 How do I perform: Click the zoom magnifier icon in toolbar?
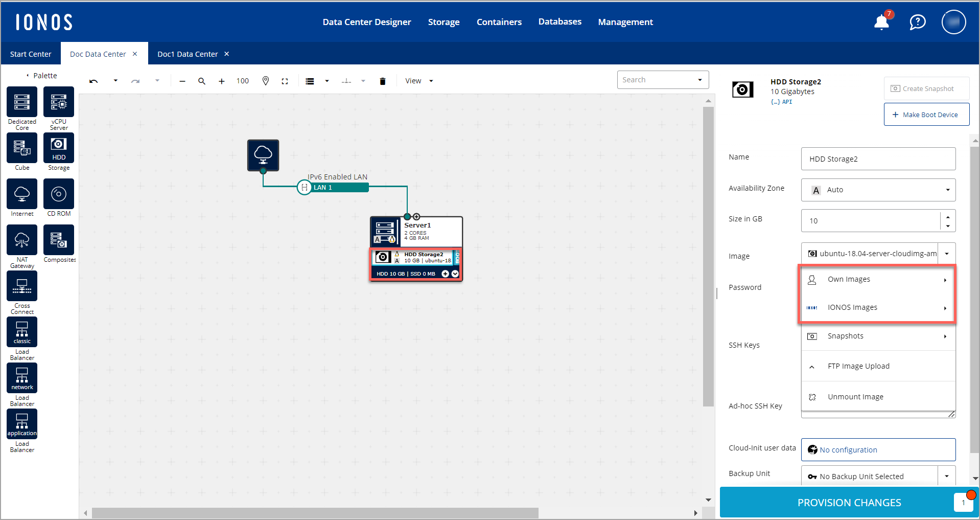pos(202,81)
